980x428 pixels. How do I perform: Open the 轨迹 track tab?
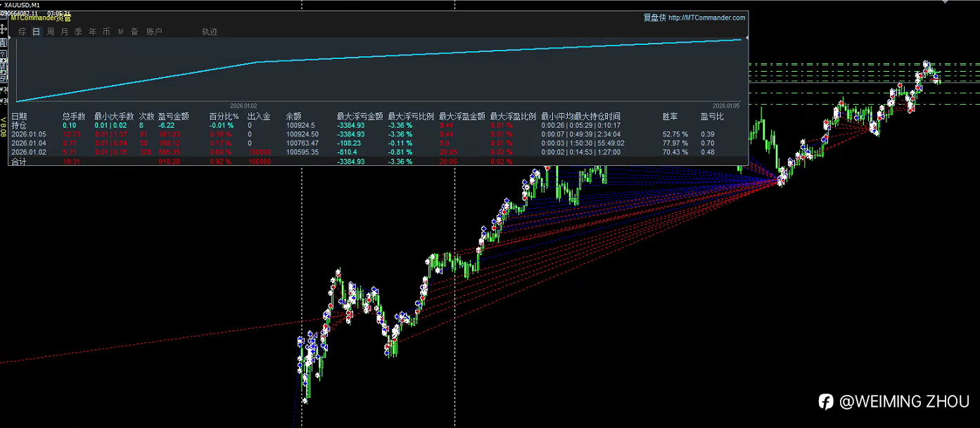[x=210, y=32]
